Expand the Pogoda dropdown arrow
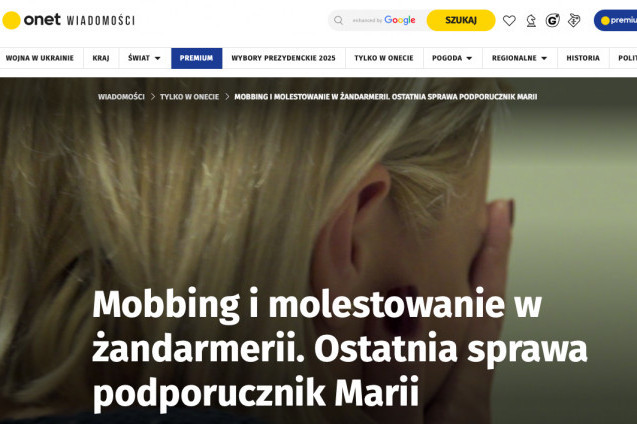 [469, 58]
